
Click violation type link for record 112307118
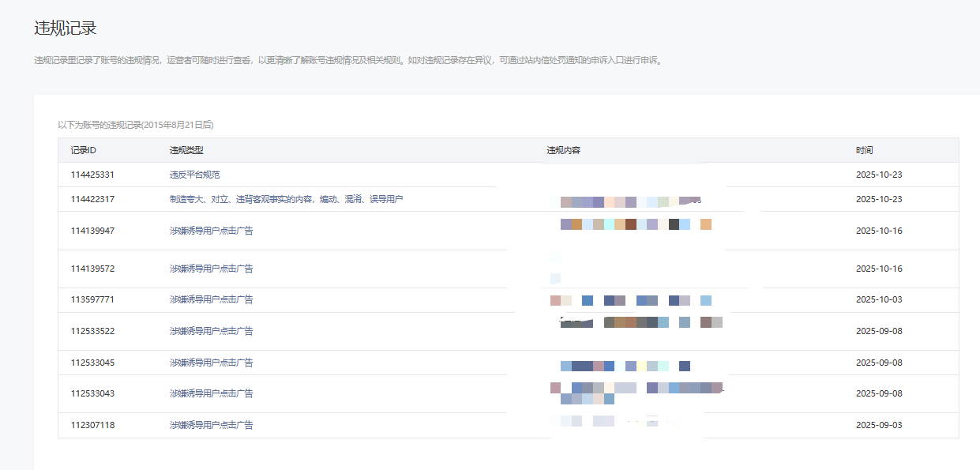point(211,425)
